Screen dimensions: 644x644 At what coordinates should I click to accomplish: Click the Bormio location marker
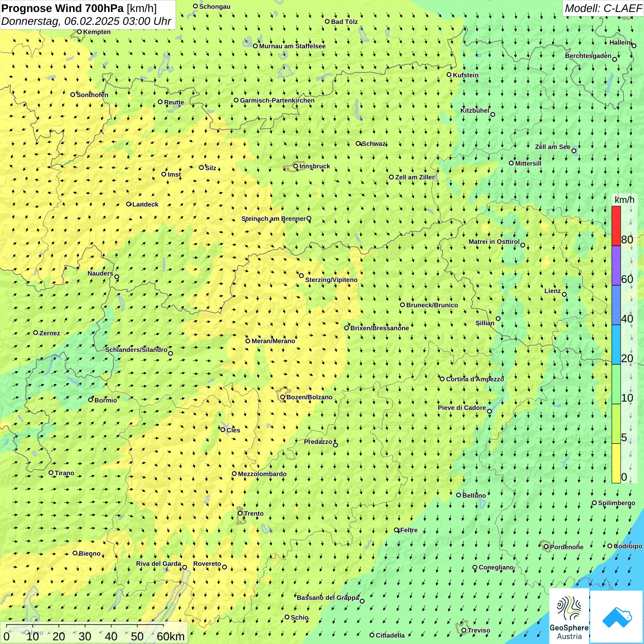click(91, 400)
